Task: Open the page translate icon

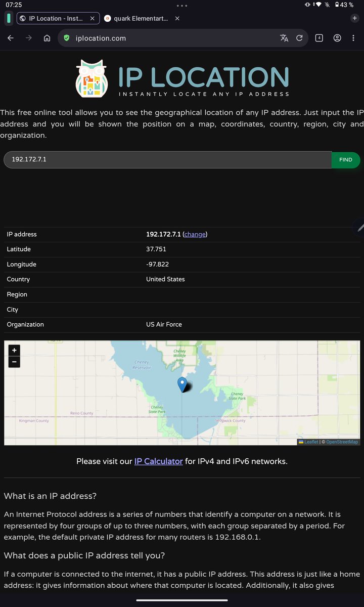Action: [x=284, y=38]
